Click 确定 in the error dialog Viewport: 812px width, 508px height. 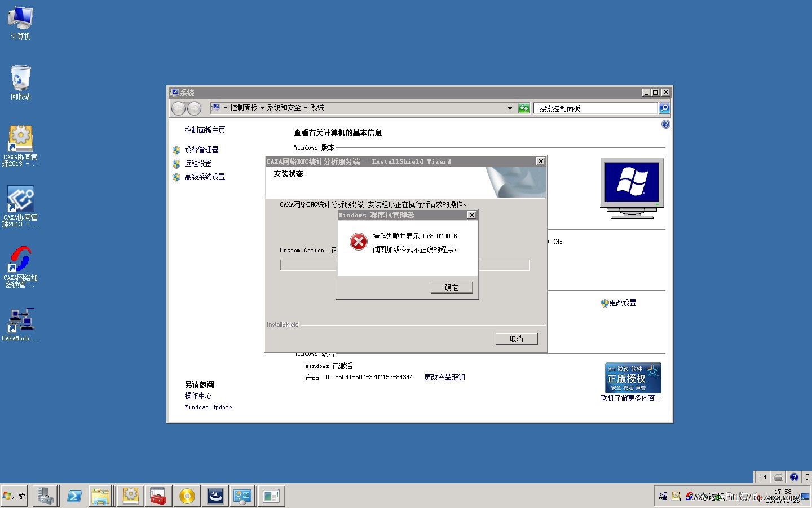[x=451, y=287]
